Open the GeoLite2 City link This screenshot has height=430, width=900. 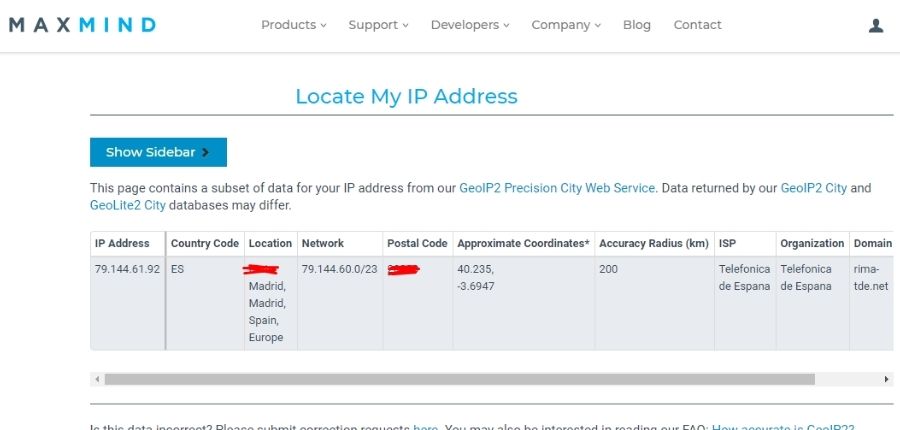tap(127, 205)
